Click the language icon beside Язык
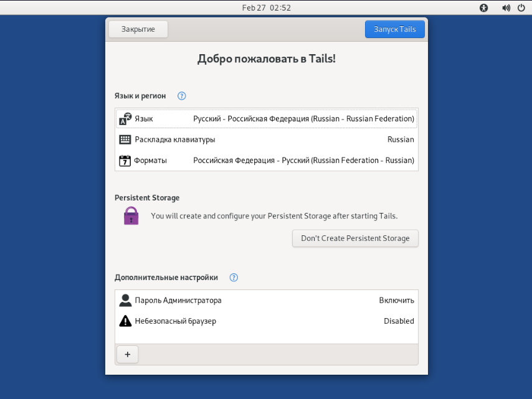This screenshot has width=532, height=399. pos(125,119)
